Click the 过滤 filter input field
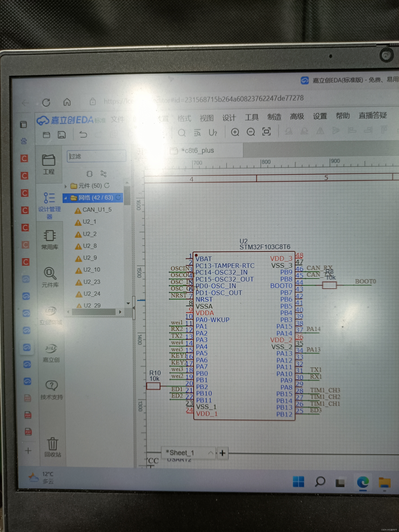Image resolution: width=399 pixels, height=532 pixels. (97, 156)
